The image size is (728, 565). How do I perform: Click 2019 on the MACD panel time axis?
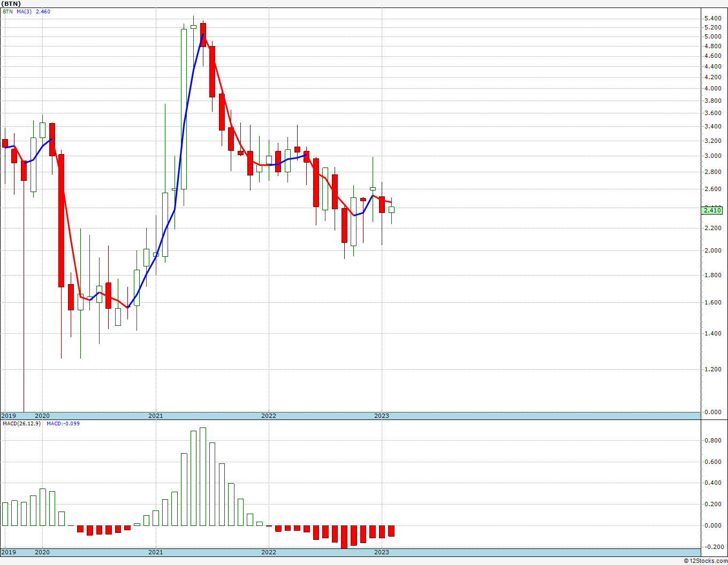point(8,552)
